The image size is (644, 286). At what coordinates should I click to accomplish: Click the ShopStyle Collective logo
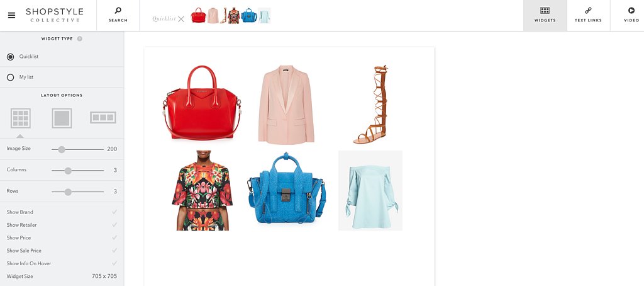(55, 15)
